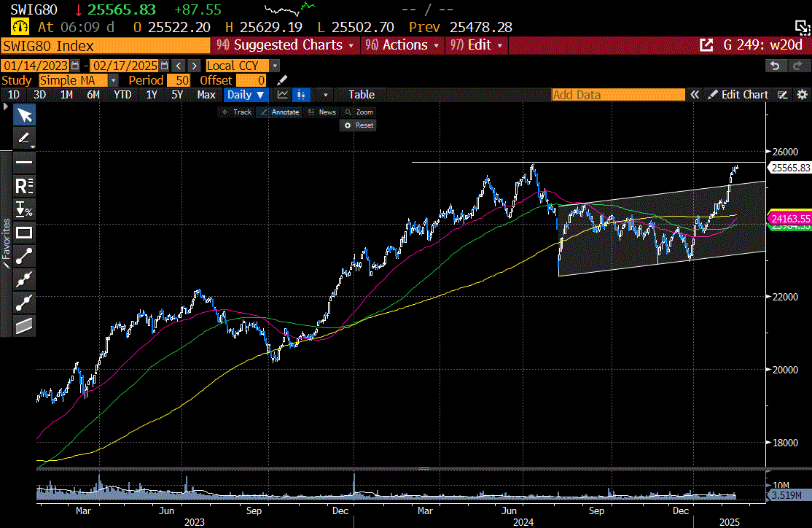Redo the chart change
This screenshot has height=528, width=812.
coord(797,66)
